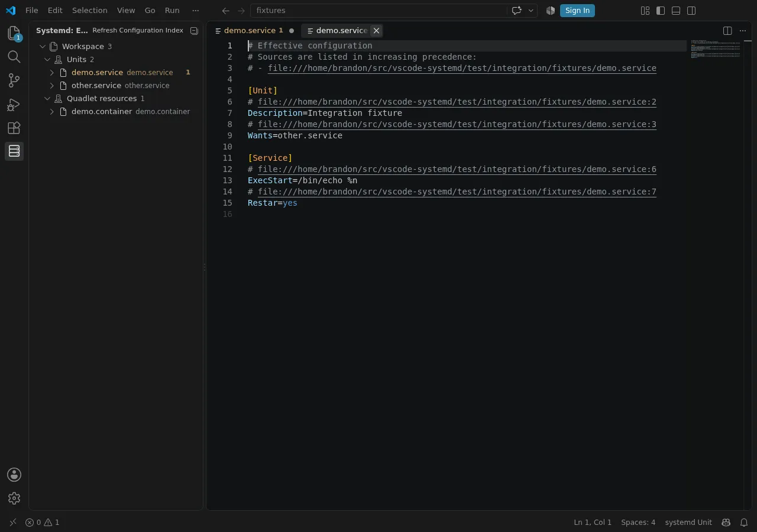Open the View menu
Viewport: 757px width, 532px height.
point(126,11)
